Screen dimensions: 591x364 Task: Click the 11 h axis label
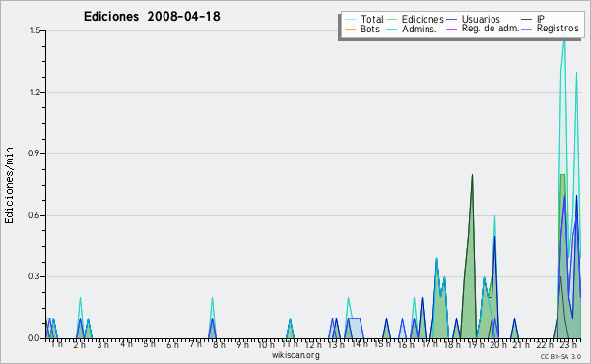(x=290, y=344)
